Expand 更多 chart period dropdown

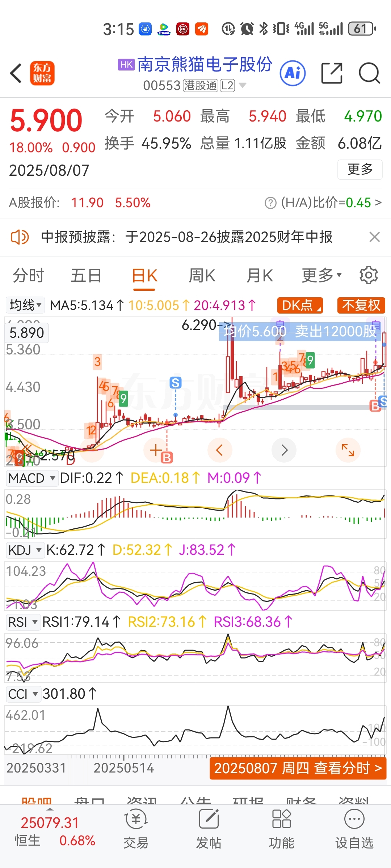(322, 275)
